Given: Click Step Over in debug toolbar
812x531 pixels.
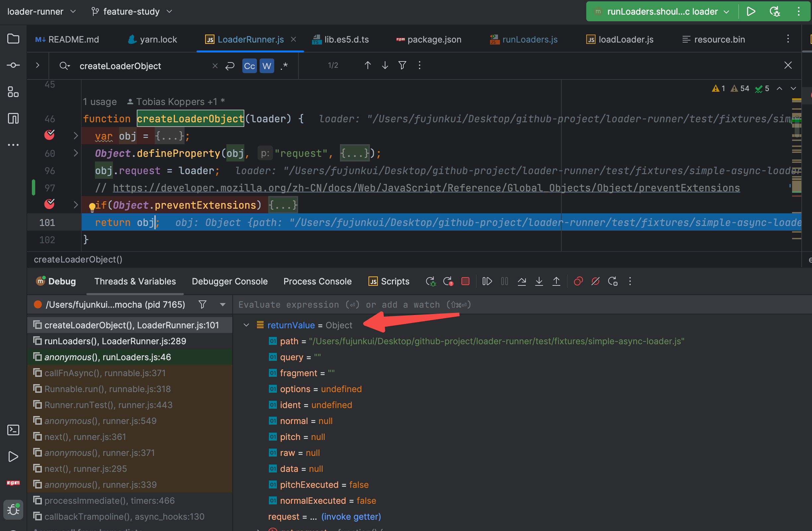Looking at the screenshot, I should coord(522,281).
